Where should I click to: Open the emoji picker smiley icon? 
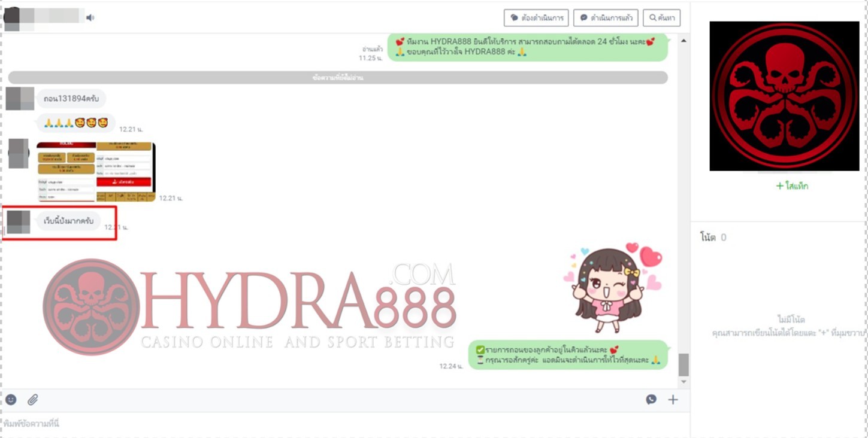[x=11, y=400]
